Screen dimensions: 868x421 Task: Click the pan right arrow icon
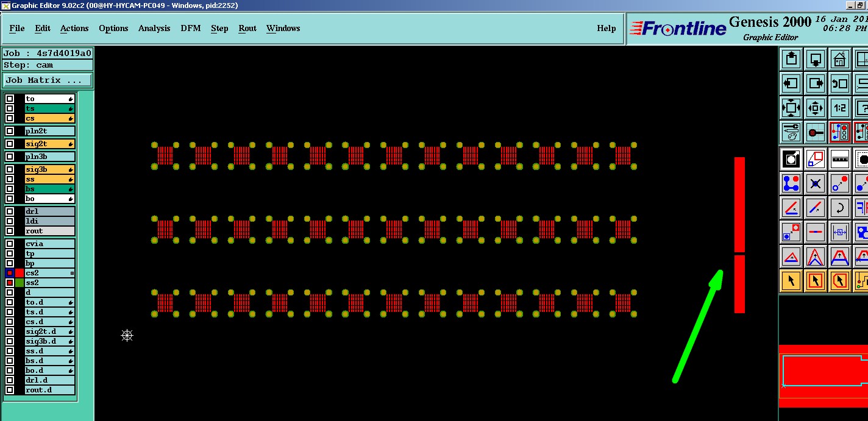(x=816, y=83)
